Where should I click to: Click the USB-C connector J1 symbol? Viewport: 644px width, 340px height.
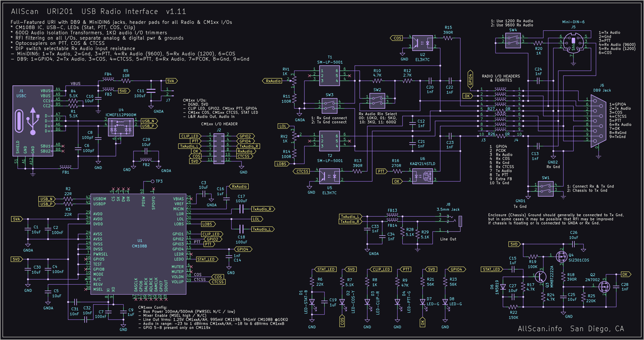click(33, 121)
